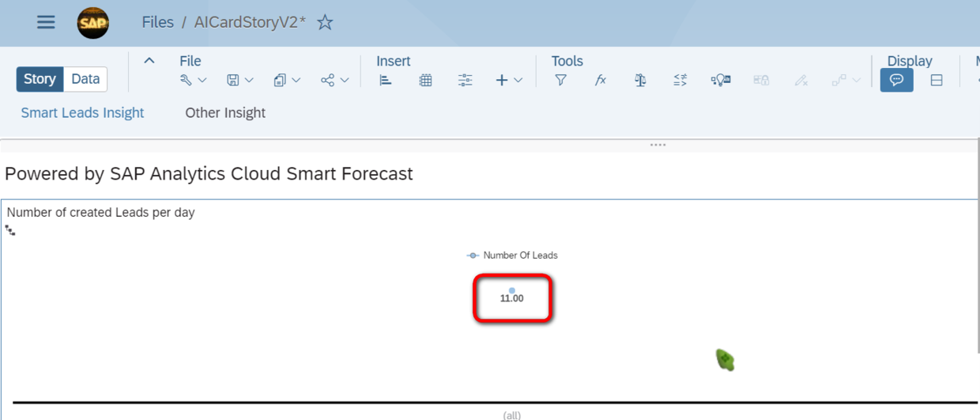Open the hamburger navigation menu
The image size is (980, 420).
[x=46, y=22]
